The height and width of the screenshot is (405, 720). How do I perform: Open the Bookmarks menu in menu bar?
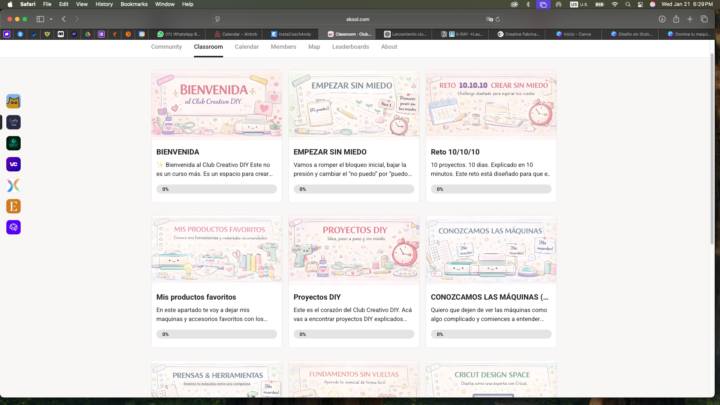[134, 4]
